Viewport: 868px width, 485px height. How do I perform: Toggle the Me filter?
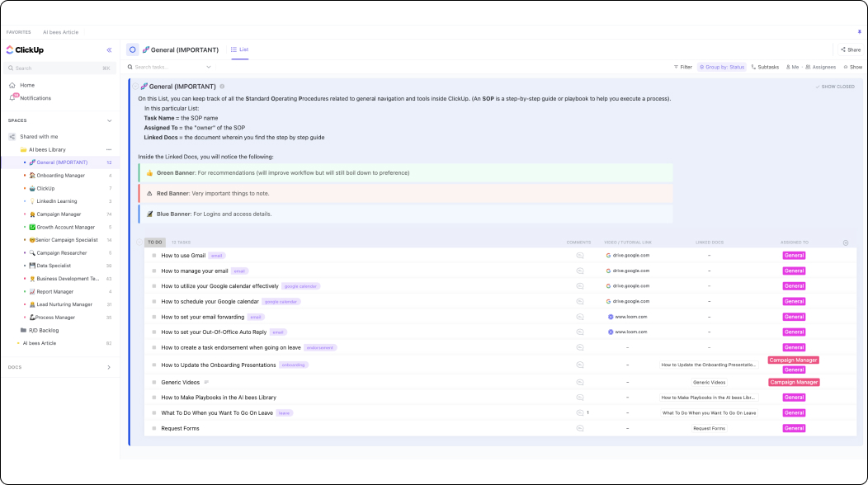792,67
